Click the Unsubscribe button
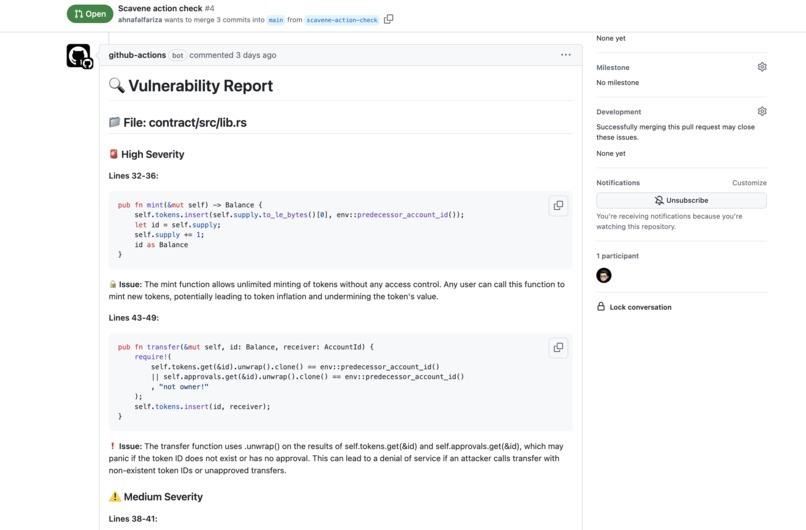This screenshot has height=530, width=806. pyautogui.click(x=681, y=200)
